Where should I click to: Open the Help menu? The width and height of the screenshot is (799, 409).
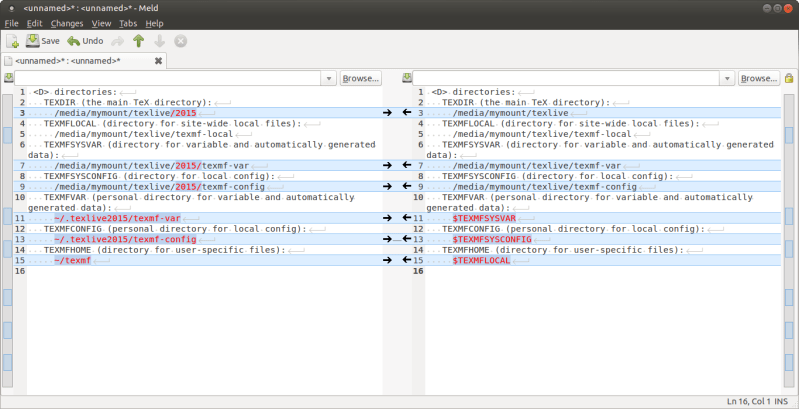(x=154, y=23)
